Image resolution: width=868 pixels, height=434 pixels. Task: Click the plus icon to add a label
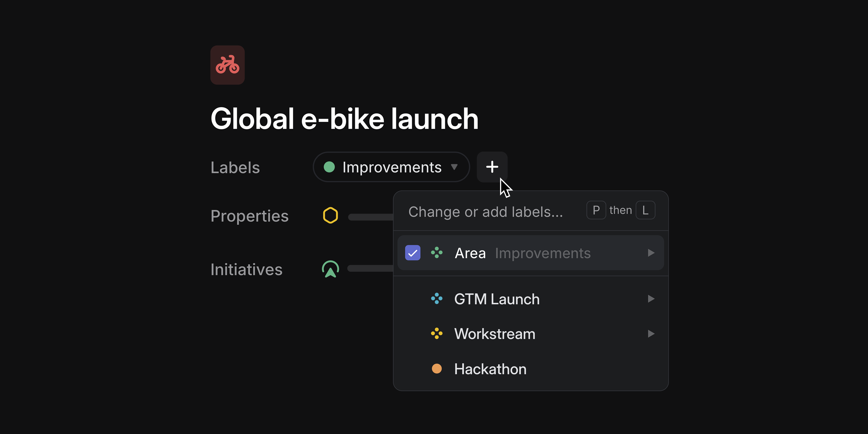492,167
